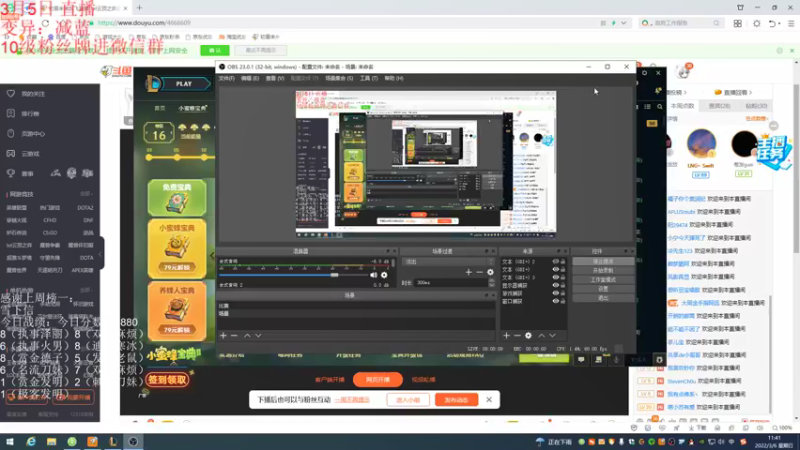
Task: Open OBS Scene Collection menu
Action: (339, 79)
